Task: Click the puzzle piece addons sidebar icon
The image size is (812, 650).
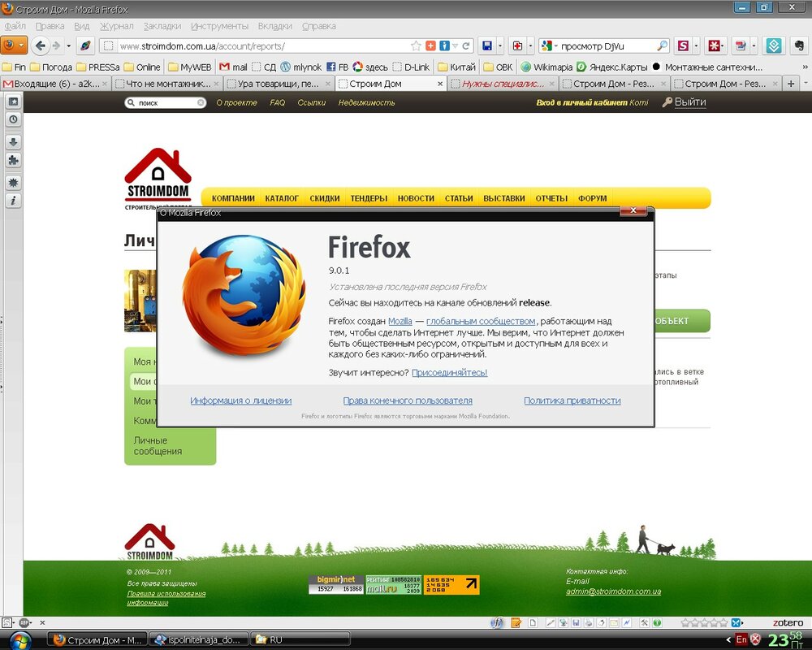Action: pos(13,160)
